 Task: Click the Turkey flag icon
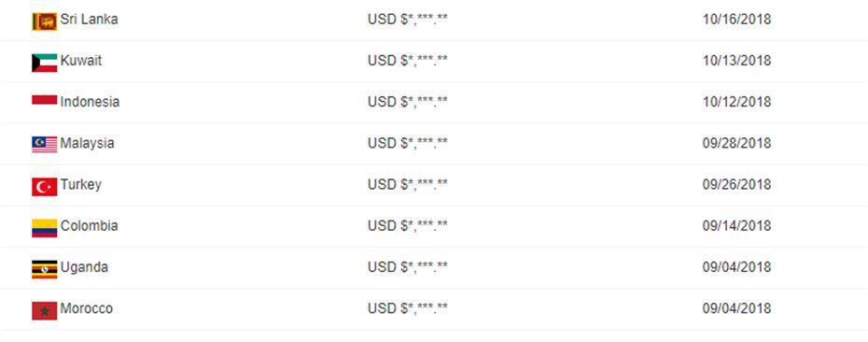point(44,187)
